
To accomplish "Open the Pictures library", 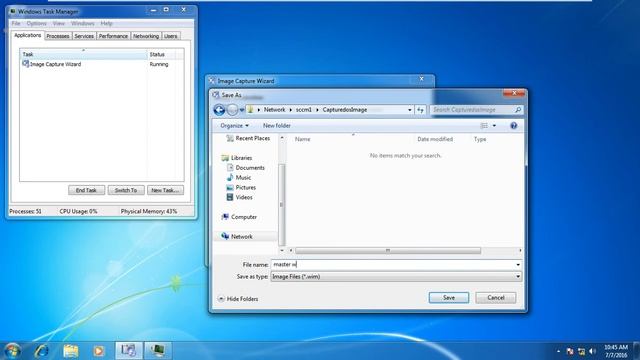I will coord(241,187).
